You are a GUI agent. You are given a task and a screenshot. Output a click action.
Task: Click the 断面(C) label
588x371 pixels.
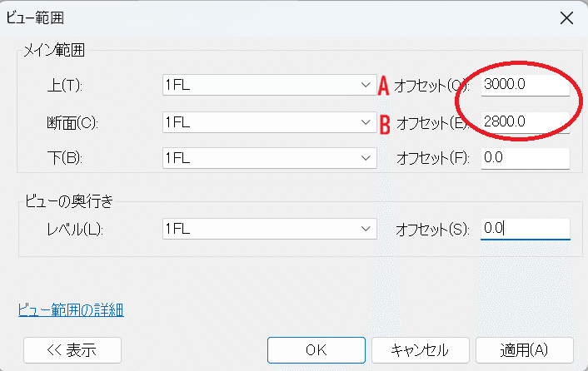(x=73, y=123)
